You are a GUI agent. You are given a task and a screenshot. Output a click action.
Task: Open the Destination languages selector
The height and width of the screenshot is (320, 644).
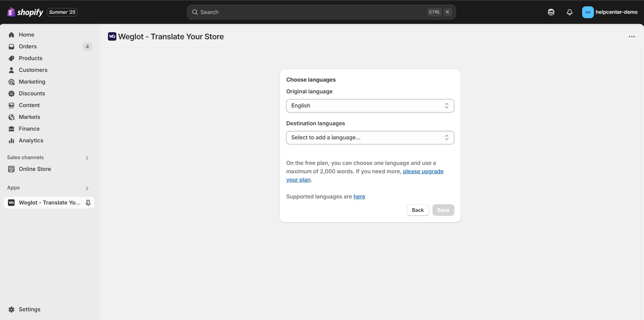[x=370, y=138]
